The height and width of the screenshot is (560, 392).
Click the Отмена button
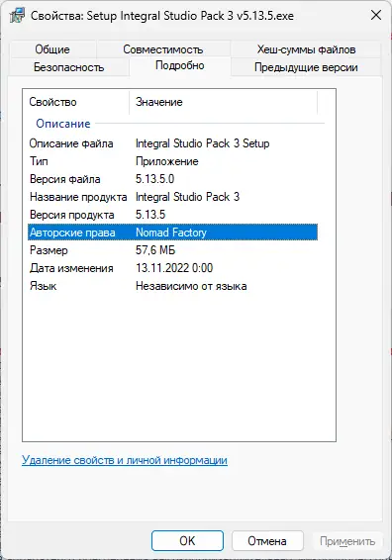pyautogui.click(x=267, y=541)
